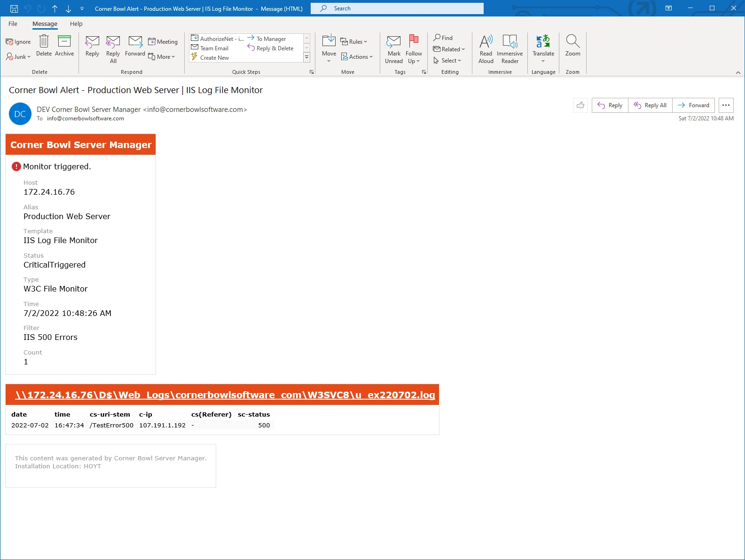This screenshot has height=560, width=745.
Task: Save the message using the floppy disk icon
Action: 14,8
